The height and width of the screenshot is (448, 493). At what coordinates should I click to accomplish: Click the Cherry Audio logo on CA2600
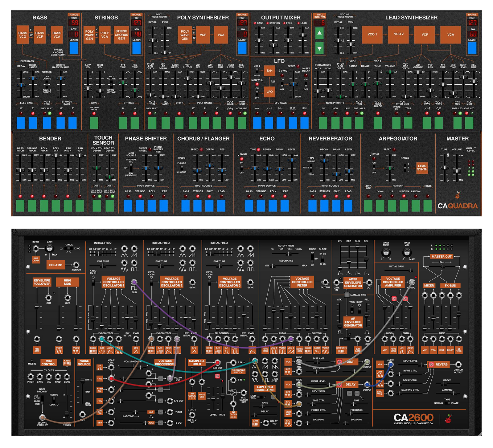[x=448, y=418]
